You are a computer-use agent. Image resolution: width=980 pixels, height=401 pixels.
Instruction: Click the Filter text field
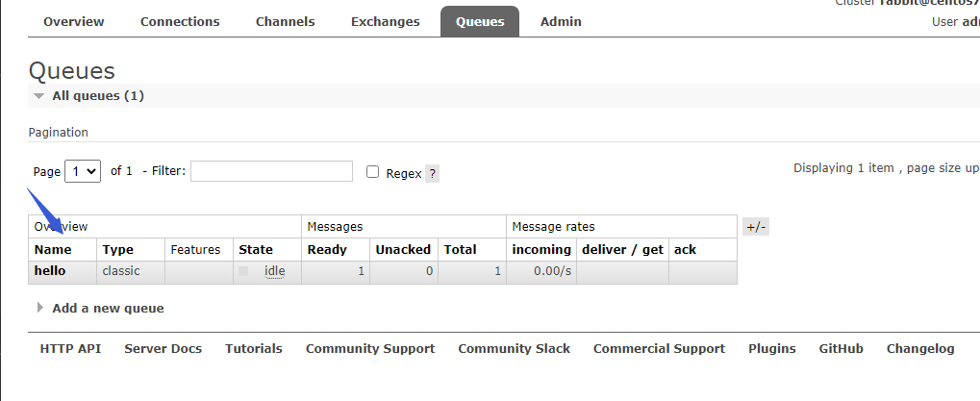pos(271,171)
